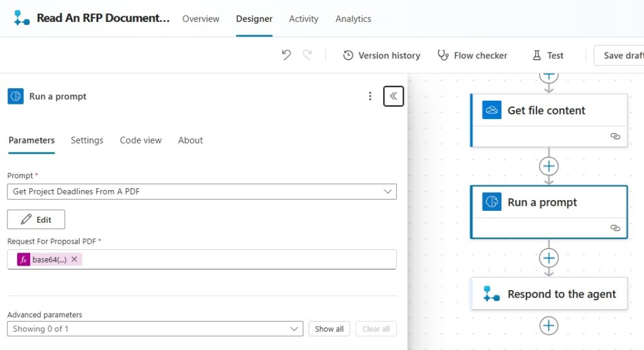Click the plus button below Get file content
The height and width of the screenshot is (350, 644).
(x=548, y=166)
